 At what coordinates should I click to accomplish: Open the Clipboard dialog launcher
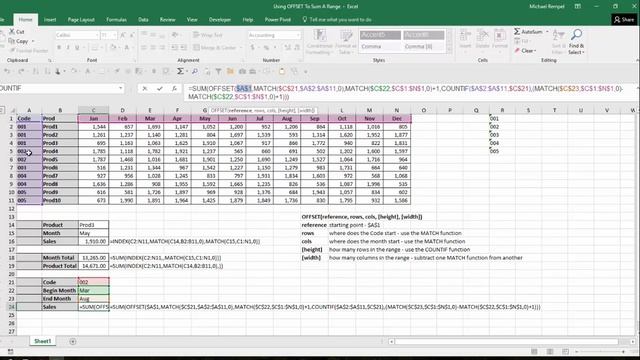50,60
